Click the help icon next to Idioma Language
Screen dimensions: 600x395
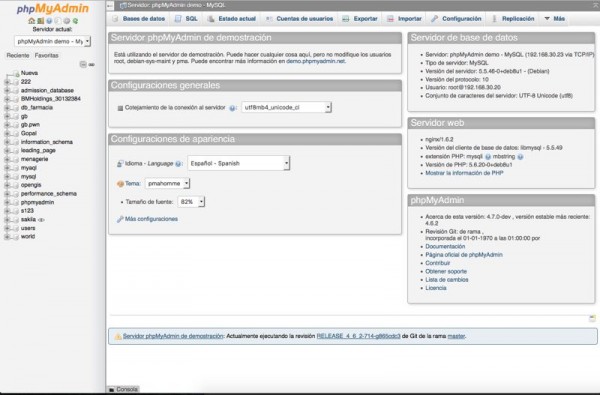coord(178,164)
